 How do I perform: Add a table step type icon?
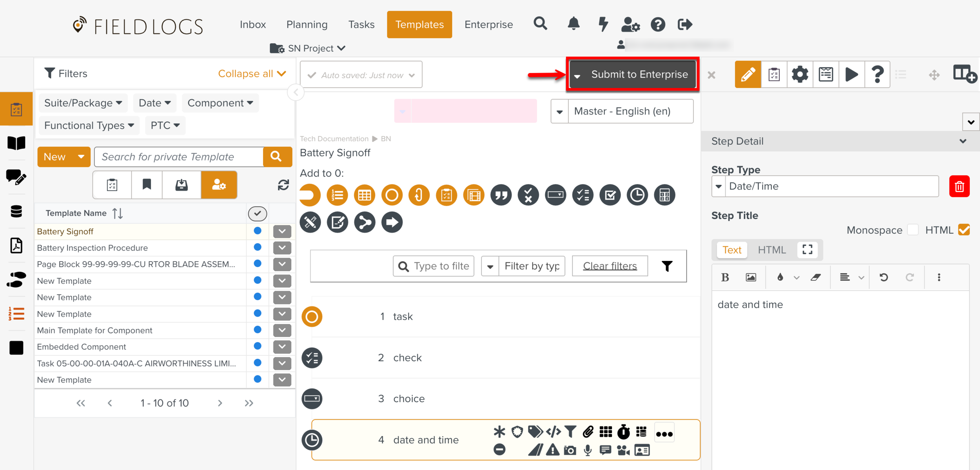(x=364, y=195)
